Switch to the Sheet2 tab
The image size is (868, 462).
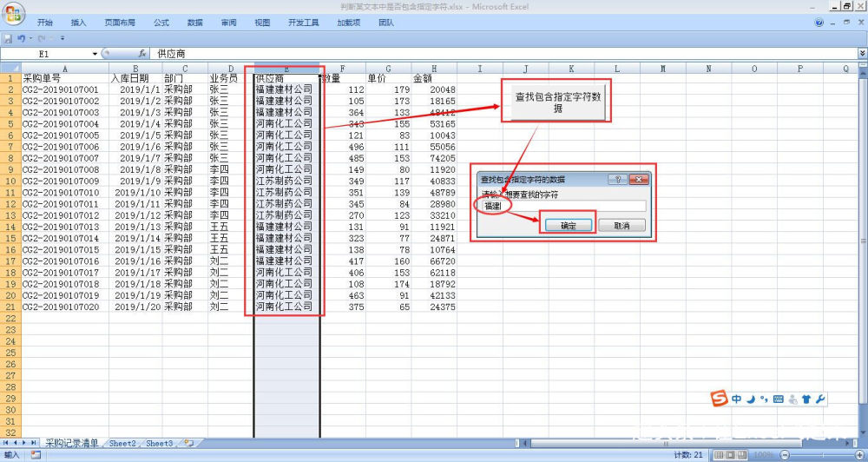coord(122,443)
